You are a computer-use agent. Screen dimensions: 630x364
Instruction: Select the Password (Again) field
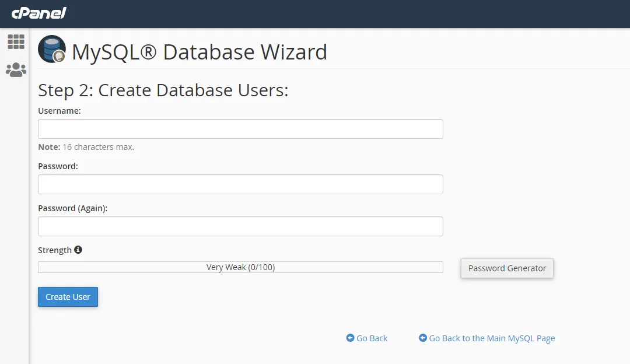pos(240,226)
